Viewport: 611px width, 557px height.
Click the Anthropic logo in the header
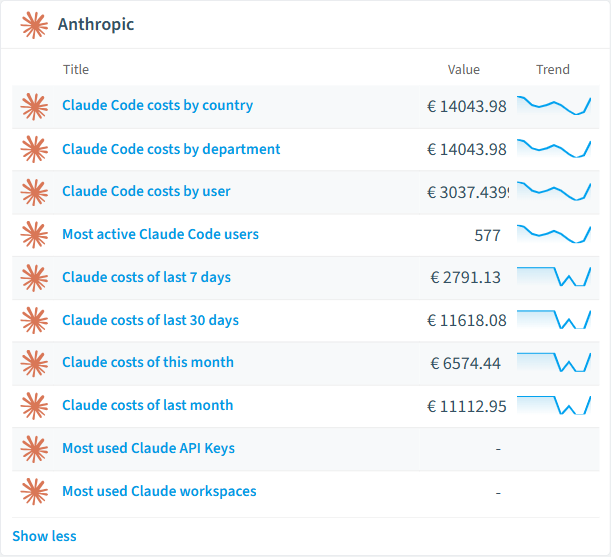(x=34, y=25)
